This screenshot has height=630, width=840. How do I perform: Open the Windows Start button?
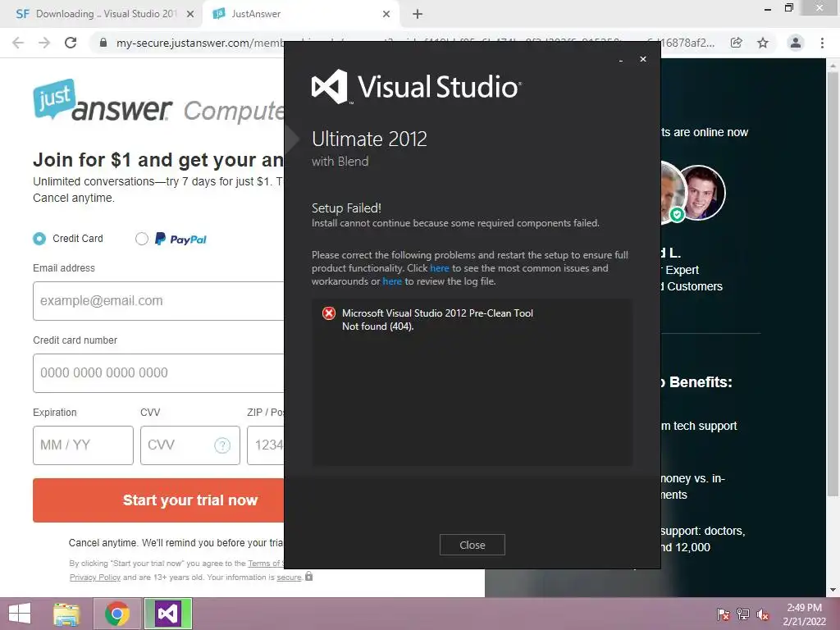(x=20, y=614)
